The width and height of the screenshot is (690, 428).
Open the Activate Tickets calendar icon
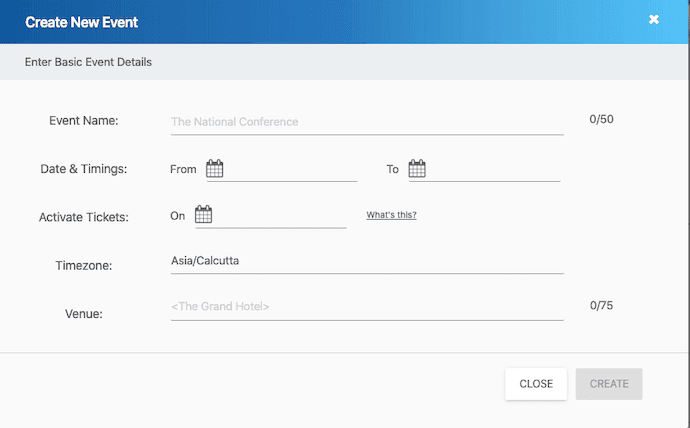click(x=203, y=214)
